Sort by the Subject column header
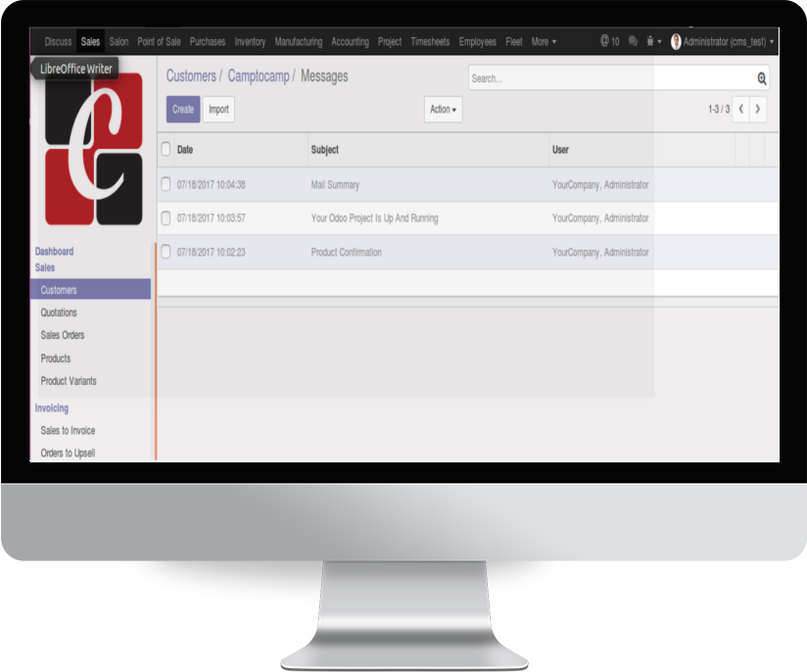Viewport: 807px width, 672px height. tap(325, 150)
